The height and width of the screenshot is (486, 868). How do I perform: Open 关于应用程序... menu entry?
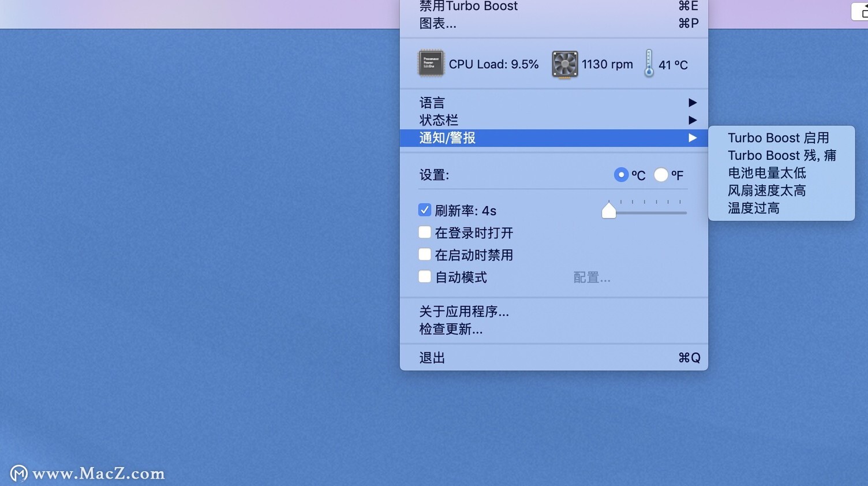click(554, 312)
